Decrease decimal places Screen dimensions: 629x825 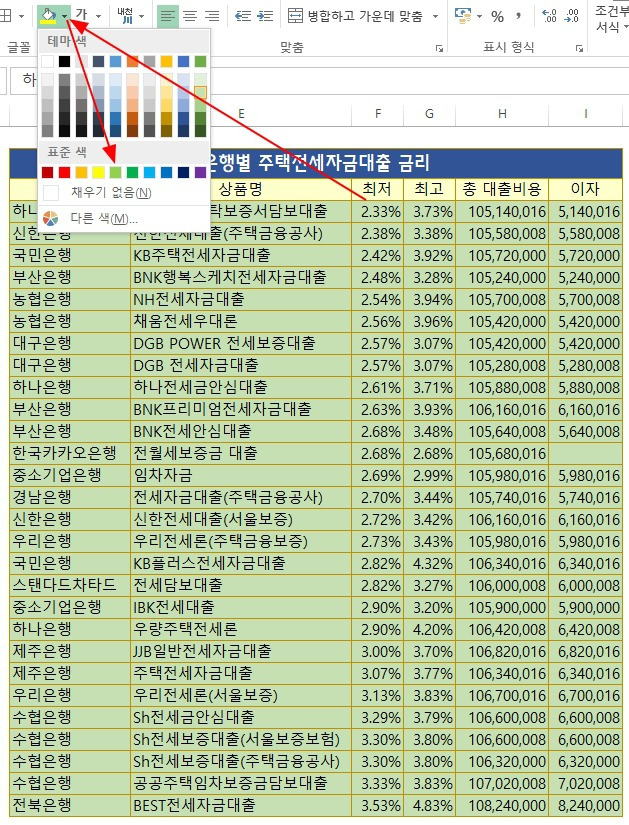(572, 17)
